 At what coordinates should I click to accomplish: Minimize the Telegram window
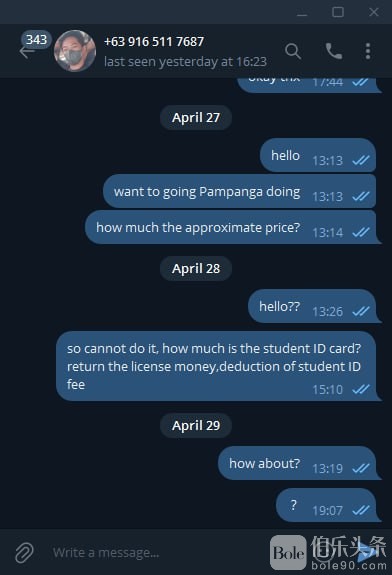pyautogui.click(x=302, y=12)
